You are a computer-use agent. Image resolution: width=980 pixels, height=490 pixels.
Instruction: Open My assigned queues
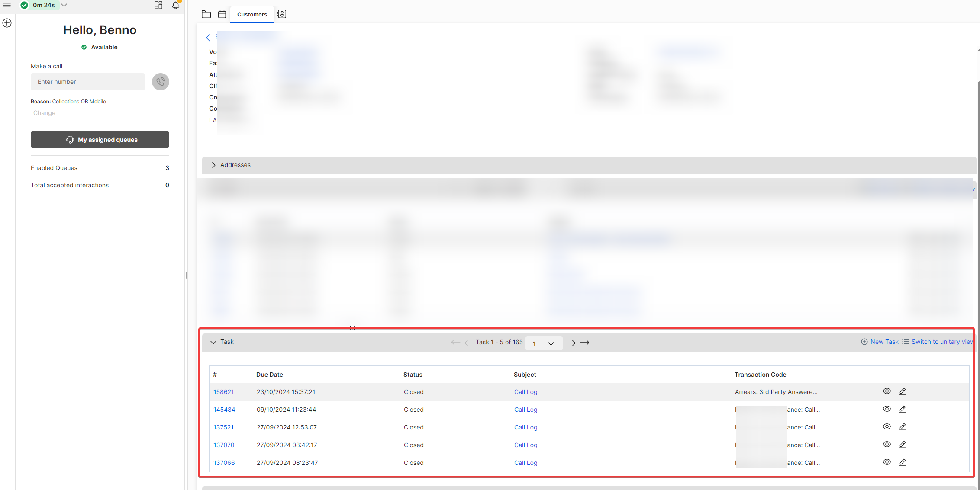coord(100,140)
